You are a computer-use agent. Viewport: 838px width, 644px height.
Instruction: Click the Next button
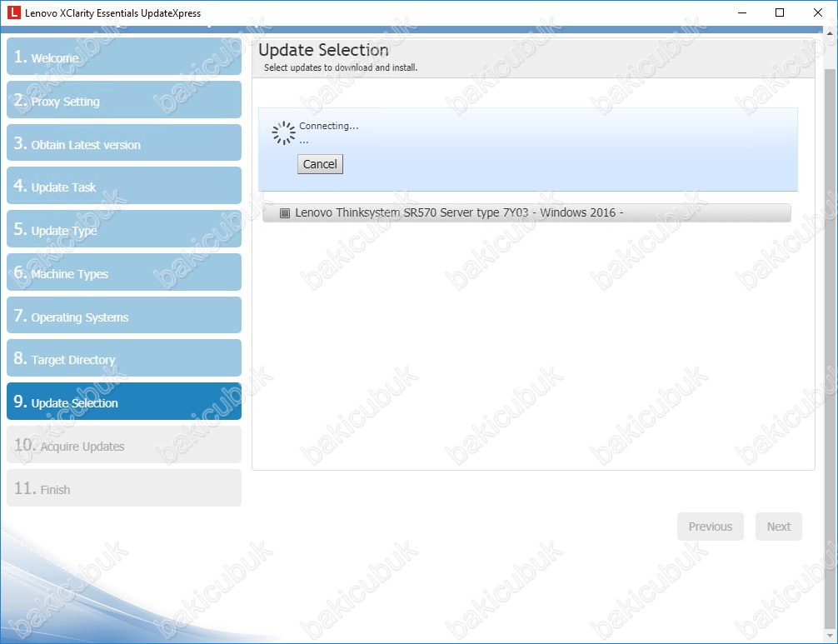pyautogui.click(x=779, y=527)
